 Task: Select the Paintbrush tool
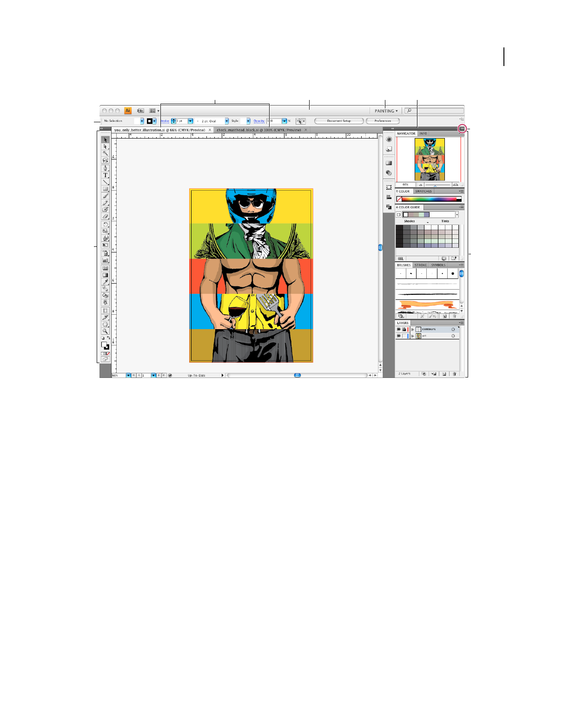coord(105,195)
